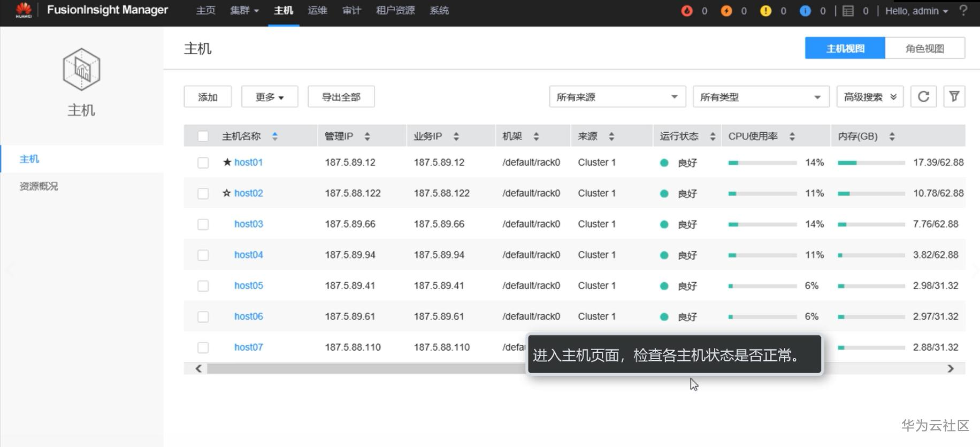Open the help question mark icon
The width and height of the screenshot is (980, 447).
pyautogui.click(x=963, y=11)
